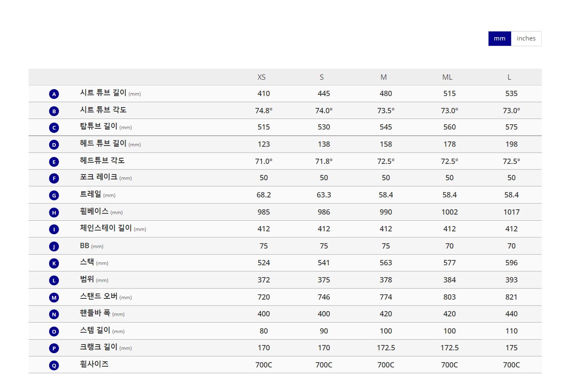Click the stack value 563
Screen dimensions: 570x392
pyautogui.click(x=385, y=263)
